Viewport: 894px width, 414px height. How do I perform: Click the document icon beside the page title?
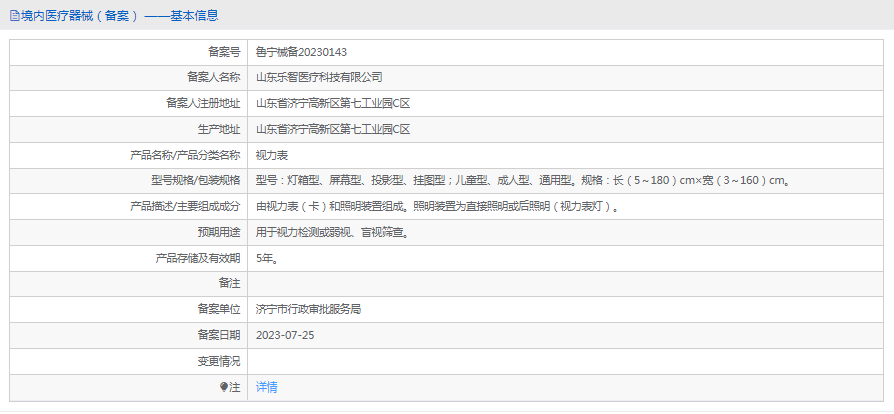[13, 16]
